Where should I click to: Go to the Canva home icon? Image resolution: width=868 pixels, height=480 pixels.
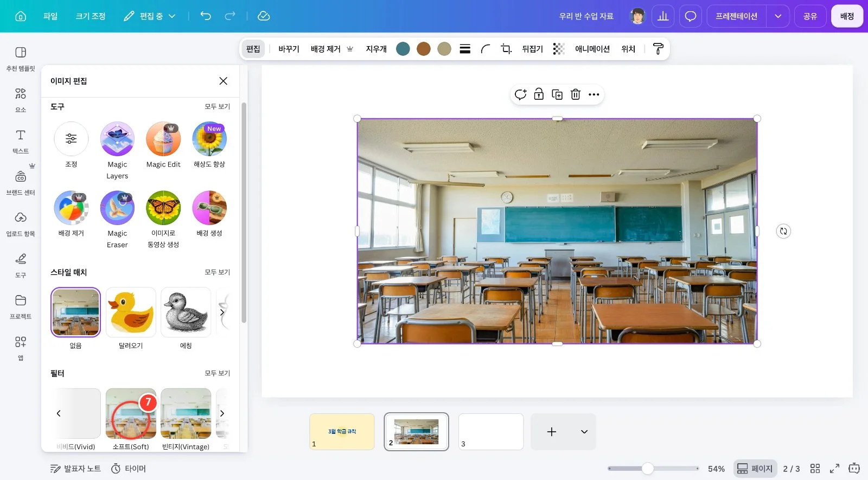click(x=21, y=16)
